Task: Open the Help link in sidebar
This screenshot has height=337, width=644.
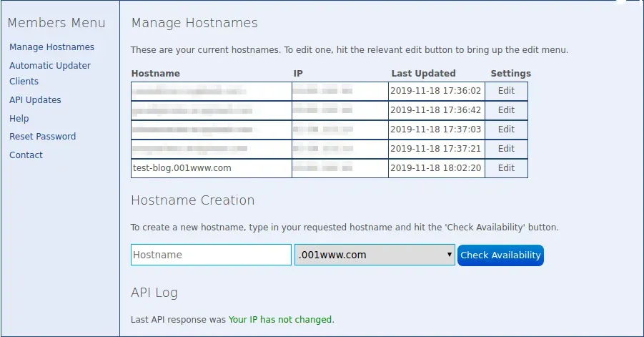Action: [x=19, y=118]
